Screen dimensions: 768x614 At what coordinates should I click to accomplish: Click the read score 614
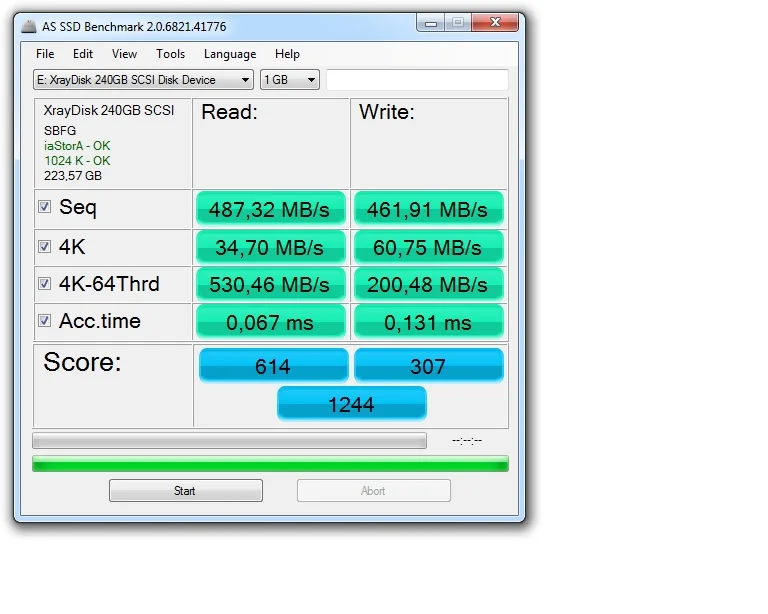coord(273,366)
